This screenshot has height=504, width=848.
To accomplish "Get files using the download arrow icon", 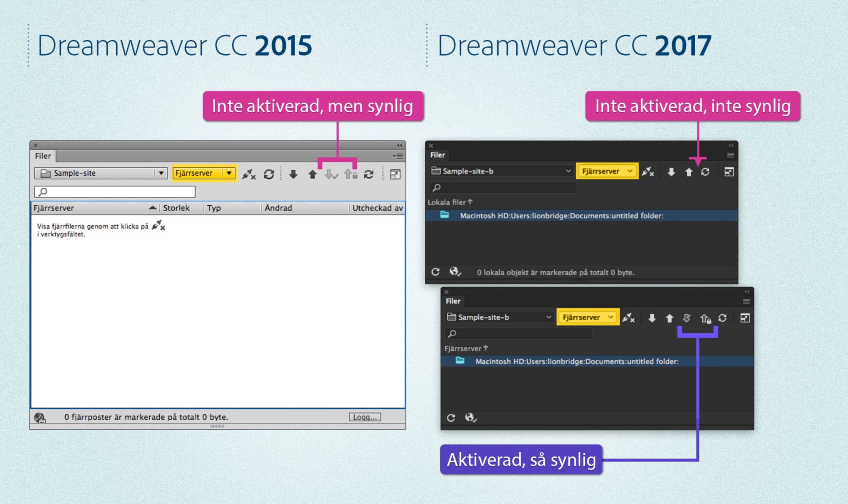I will coord(293,174).
